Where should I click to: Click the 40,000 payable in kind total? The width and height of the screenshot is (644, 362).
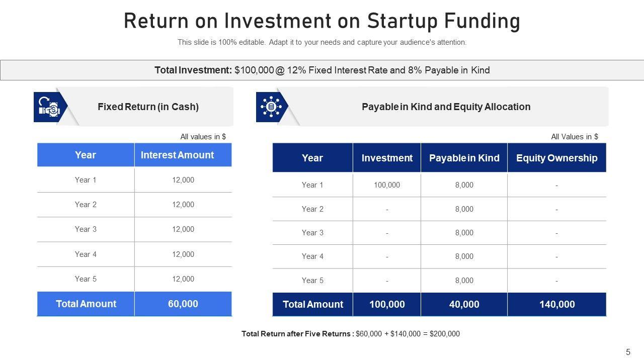[464, 304]
